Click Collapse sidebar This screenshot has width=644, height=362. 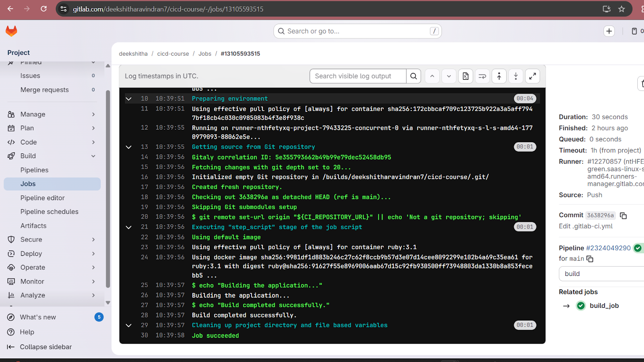pos(45,347)
